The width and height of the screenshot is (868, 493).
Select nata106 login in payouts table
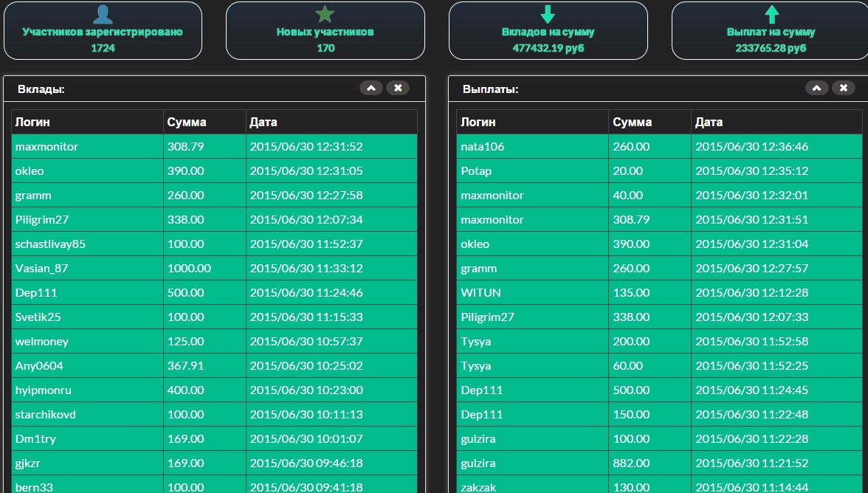pyautogui.click(x=483, y=146)
